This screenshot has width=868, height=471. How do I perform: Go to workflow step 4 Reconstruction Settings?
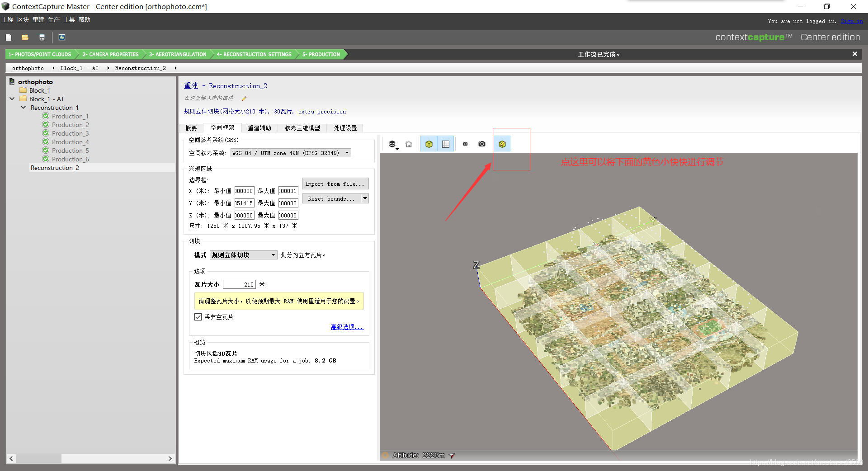(254, 54)
